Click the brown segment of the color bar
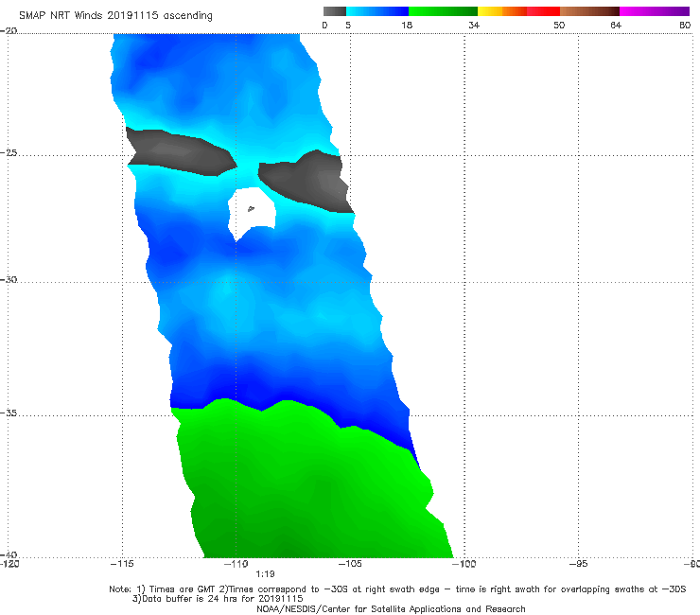This screenshot has width=700, height=615. [589, 11]
